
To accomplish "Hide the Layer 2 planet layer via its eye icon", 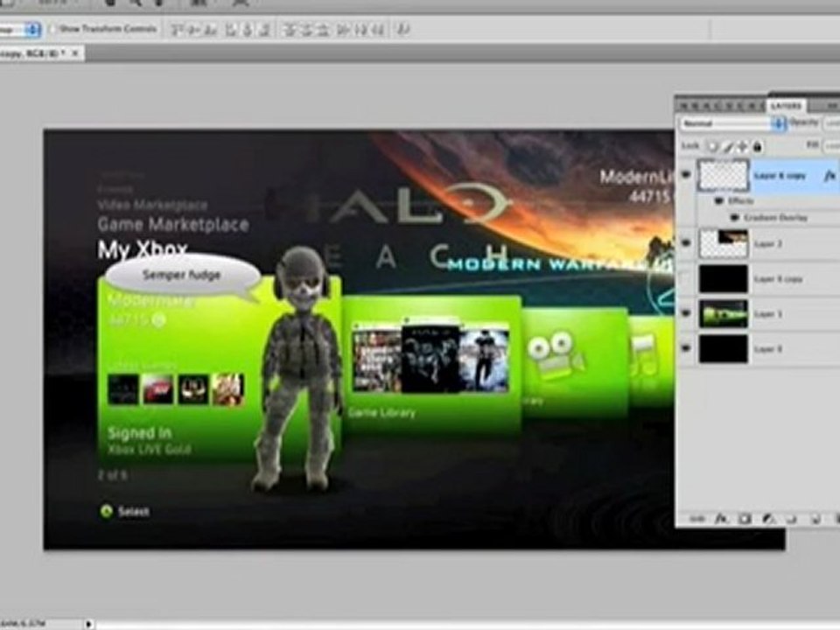I will [686, 243].
